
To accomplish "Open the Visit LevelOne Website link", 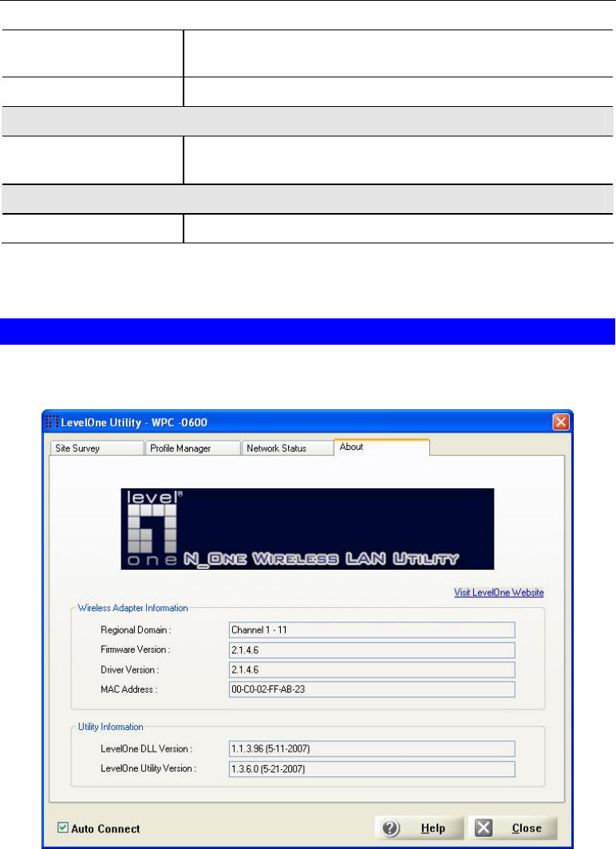I will pos(499,592).
